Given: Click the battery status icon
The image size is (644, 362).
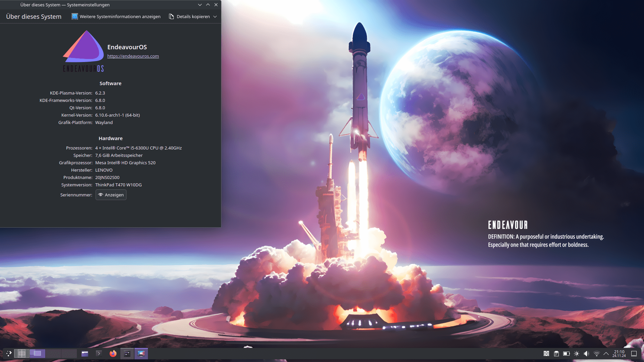Looking at the screenshot, I should tap(566, 353).
